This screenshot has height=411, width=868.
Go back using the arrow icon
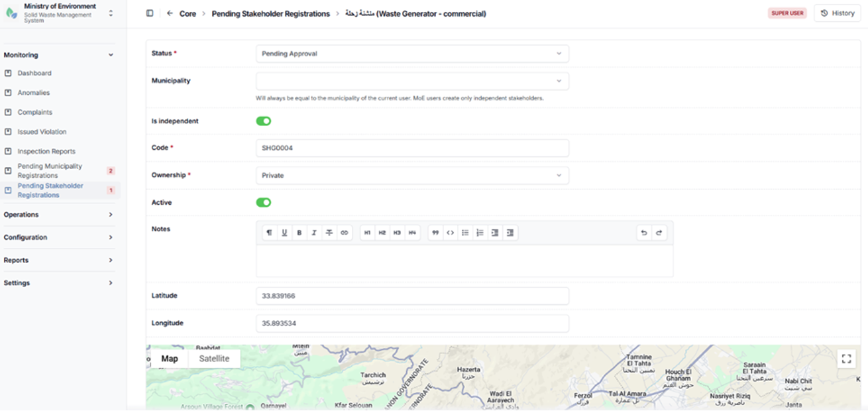pos(170,13)
